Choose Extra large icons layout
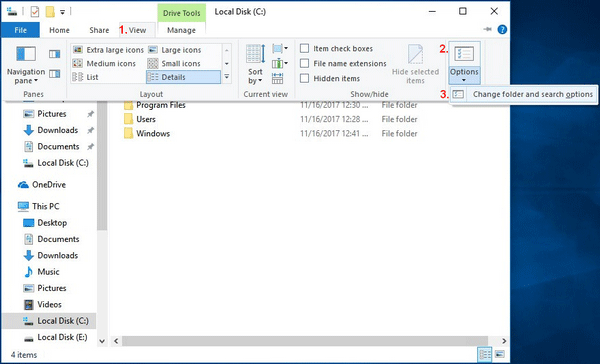Viewport: 600px width, 364px height. [x=108, y=50]
